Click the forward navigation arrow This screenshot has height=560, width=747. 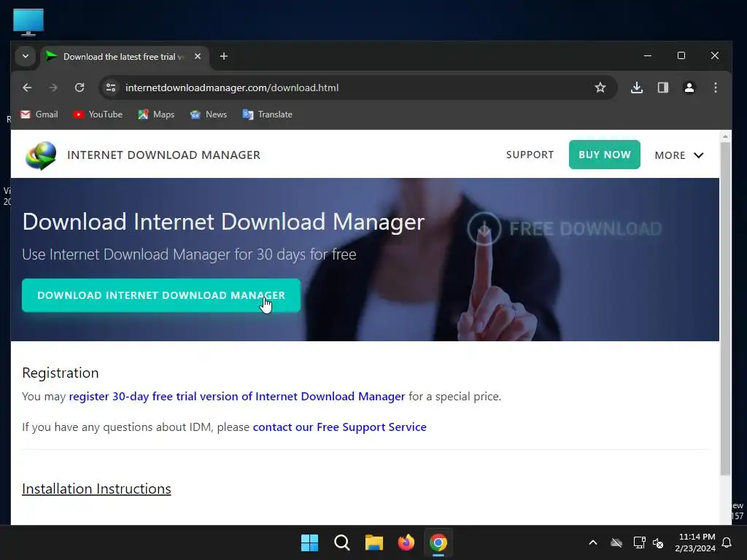(53, 87)
